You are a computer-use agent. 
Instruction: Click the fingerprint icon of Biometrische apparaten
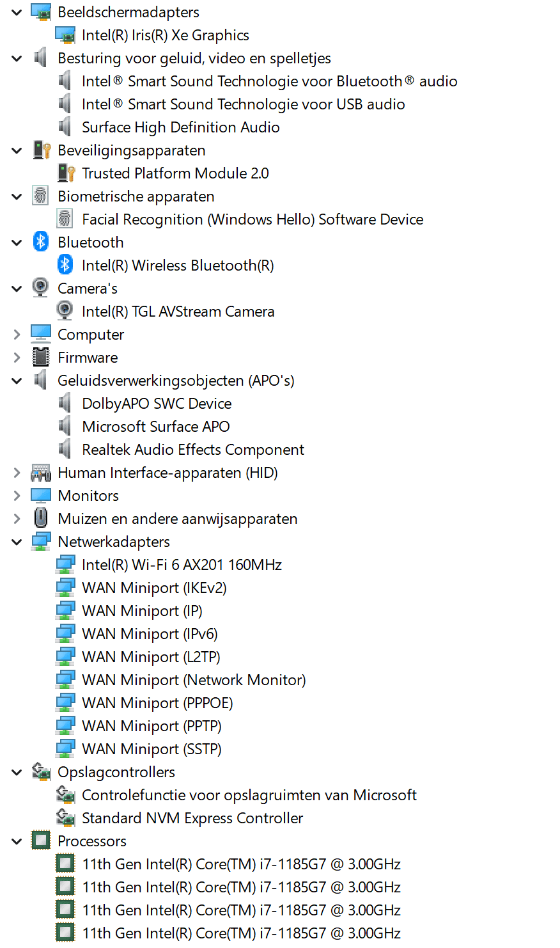[x=41, y=196]
